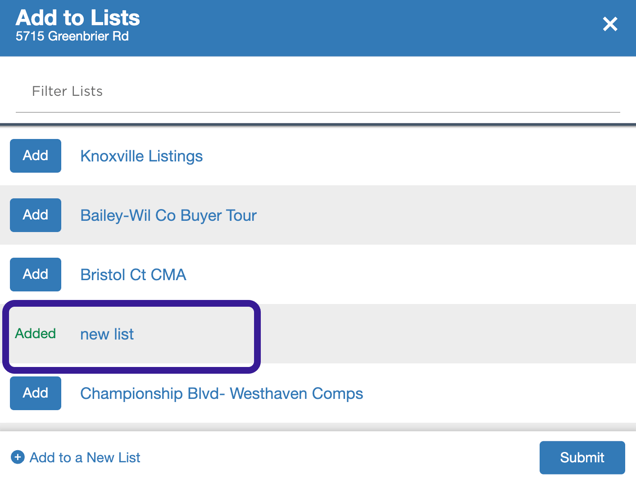Submit the list selections
Viewport: 636px width, 483px height.
pos(582,457)
